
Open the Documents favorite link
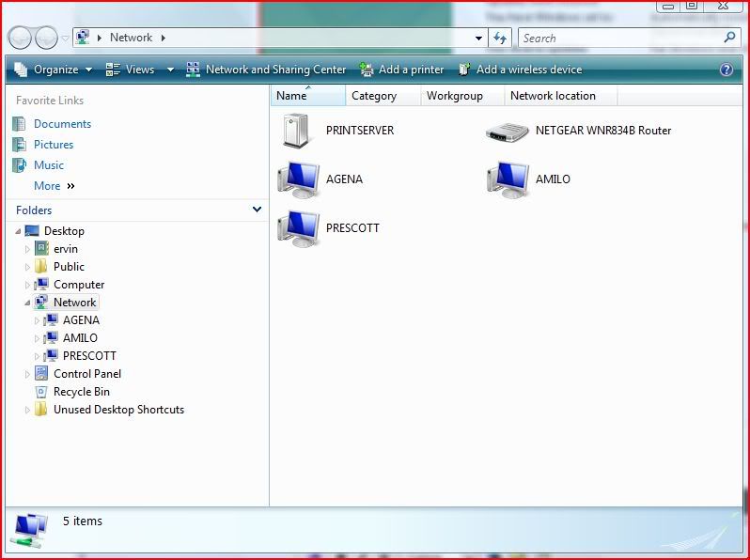(x=63, y=124)
